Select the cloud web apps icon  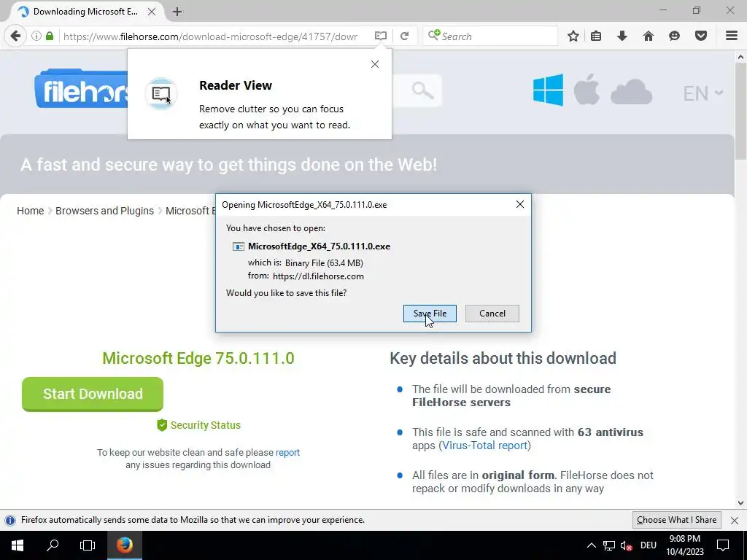(631, 92)
